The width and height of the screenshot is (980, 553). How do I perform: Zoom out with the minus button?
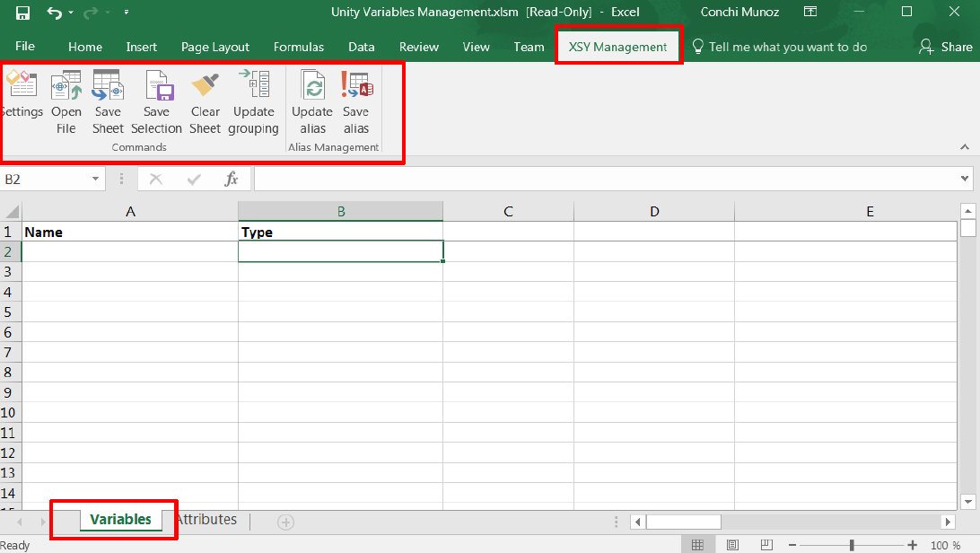click(x=792, y=545)
